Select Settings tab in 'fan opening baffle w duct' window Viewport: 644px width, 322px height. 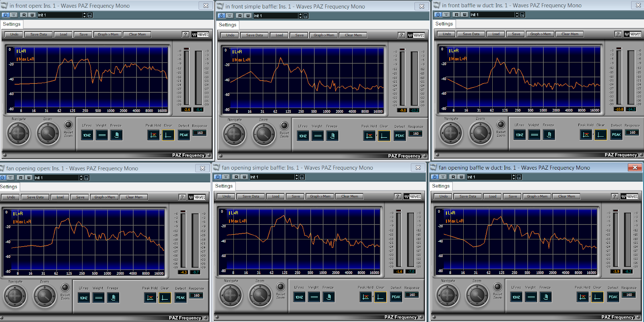click(441, 186)
